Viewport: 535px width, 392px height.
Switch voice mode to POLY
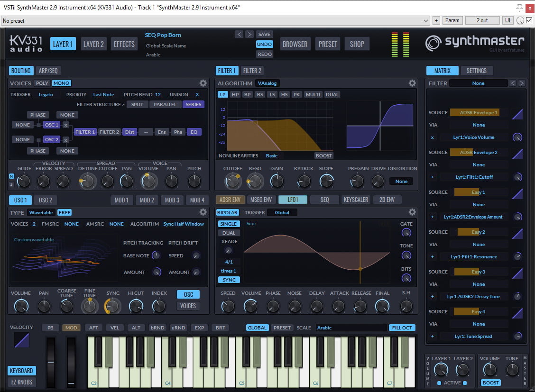[42, 83]
